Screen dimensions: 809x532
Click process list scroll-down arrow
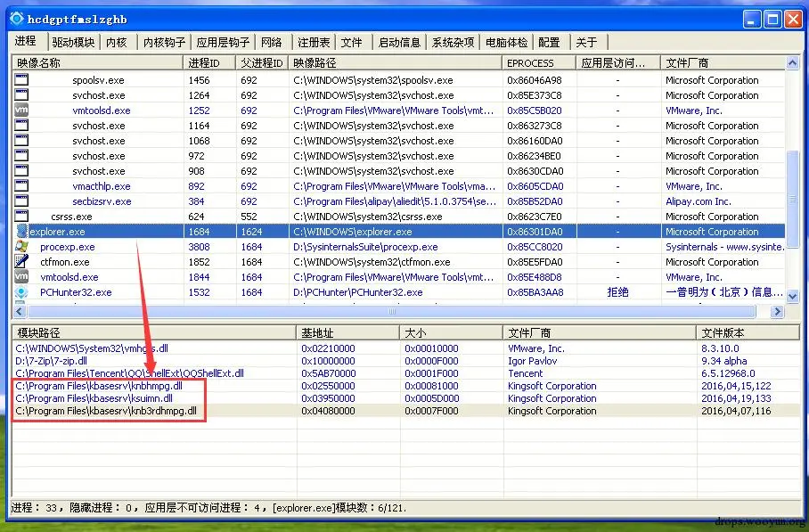click(792, 296)
